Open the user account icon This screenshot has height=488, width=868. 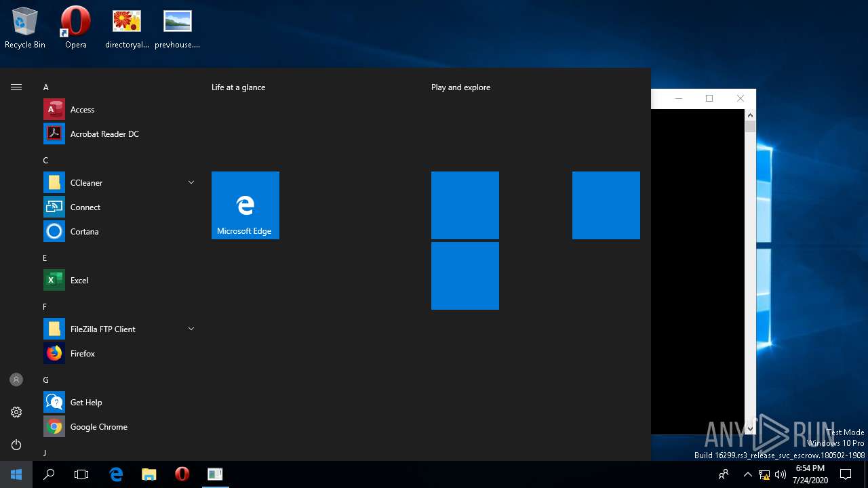[x=16, y=380]
